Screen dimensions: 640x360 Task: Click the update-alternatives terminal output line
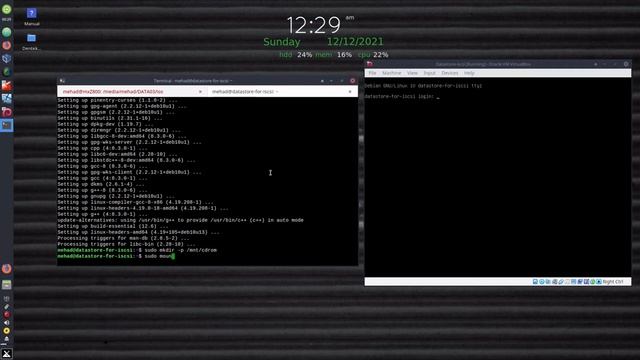pyautogui.click(x=180, y=220)
